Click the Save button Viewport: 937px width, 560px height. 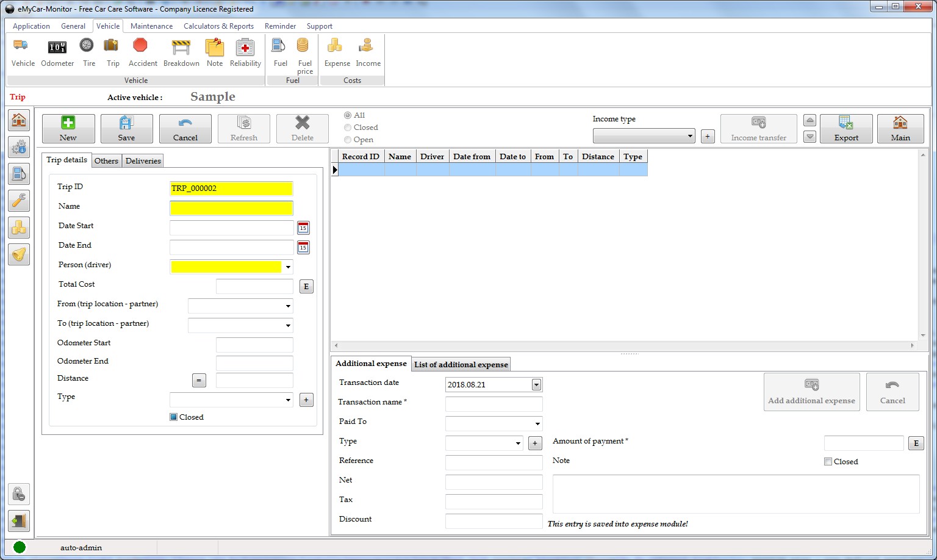coord(126,129)
